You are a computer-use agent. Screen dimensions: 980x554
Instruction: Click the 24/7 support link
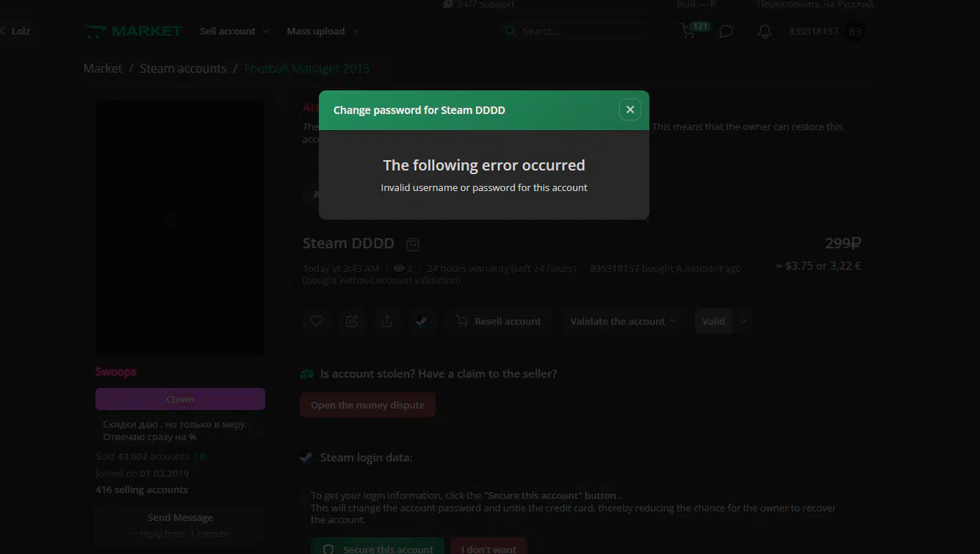coord(479,4)
